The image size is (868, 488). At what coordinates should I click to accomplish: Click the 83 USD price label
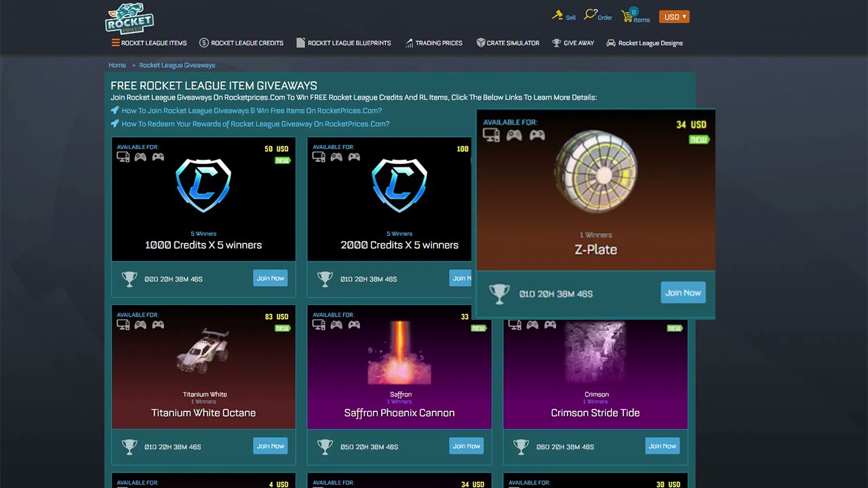277,317
